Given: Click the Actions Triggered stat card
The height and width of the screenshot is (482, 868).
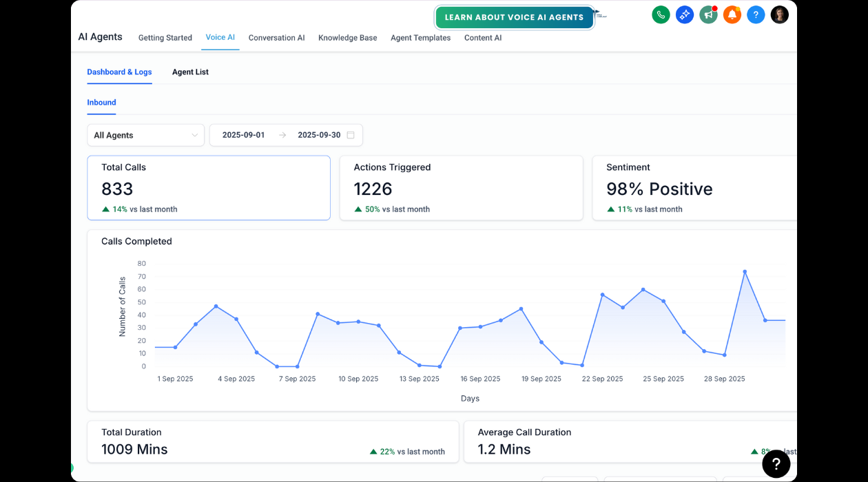Looking at the screenshot, I should click(x=461, y=188).
